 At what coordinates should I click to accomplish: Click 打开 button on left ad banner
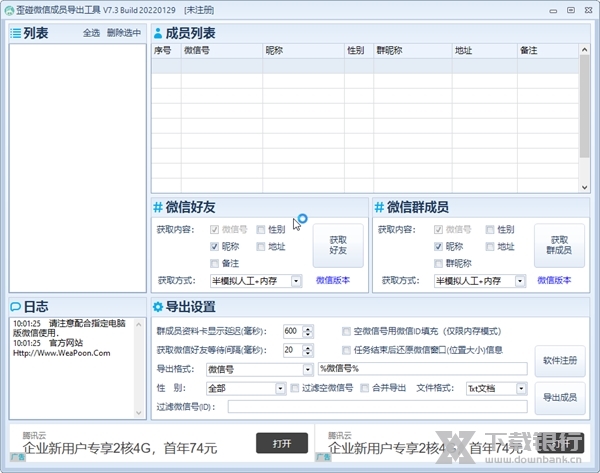click(282, 443)
